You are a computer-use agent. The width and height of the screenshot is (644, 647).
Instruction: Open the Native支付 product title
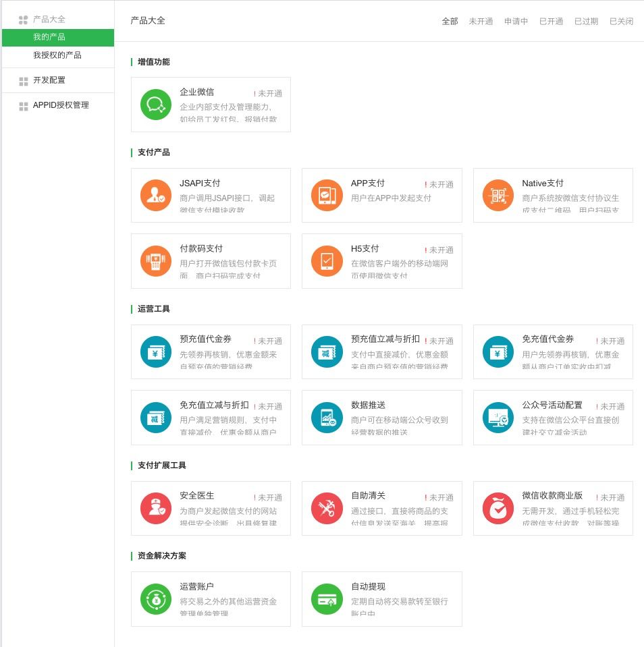[543, 183]
